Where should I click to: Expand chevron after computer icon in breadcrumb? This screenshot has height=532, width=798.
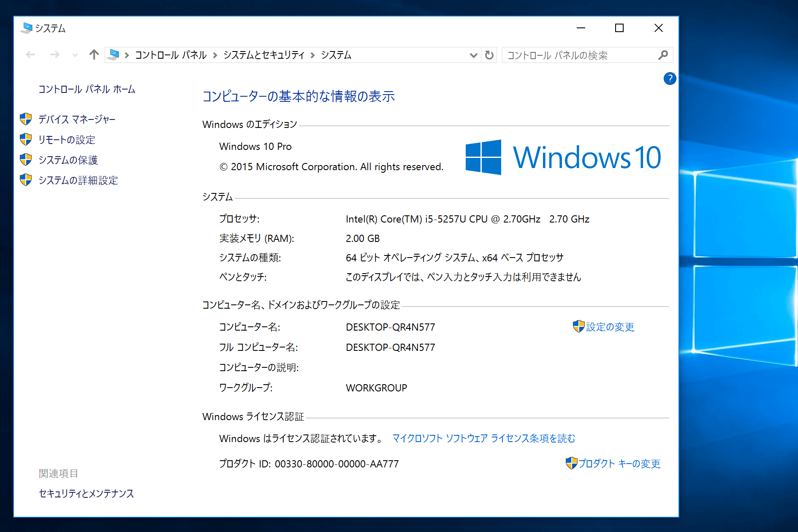click(127, 55)
